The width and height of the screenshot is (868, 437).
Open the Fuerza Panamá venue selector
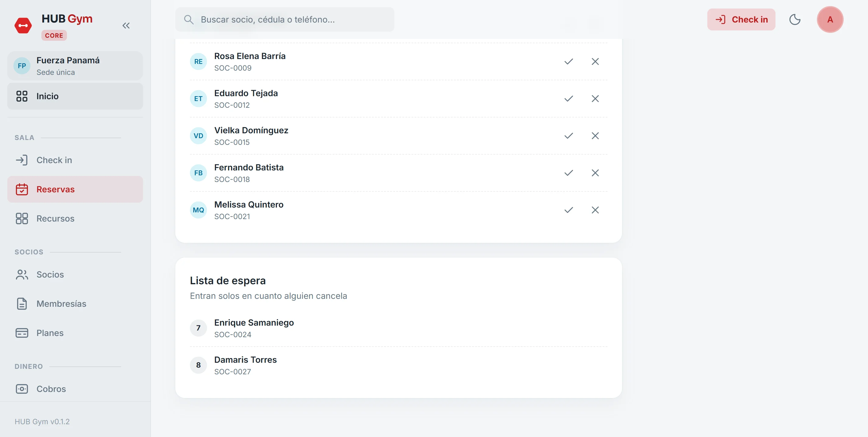pos(75,66)
